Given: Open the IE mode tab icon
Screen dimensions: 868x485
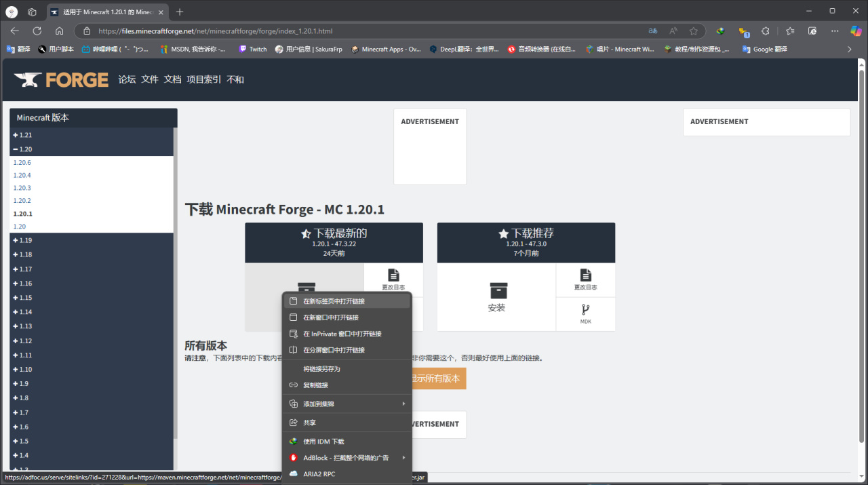Looking at the screenshot, I should coord(812,31).
